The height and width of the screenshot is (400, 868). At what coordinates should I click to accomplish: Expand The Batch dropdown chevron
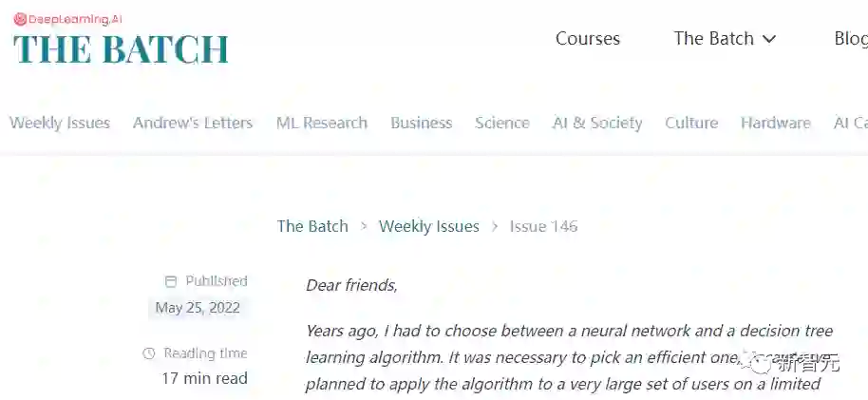pyautogui.click(x=769, y=39)
